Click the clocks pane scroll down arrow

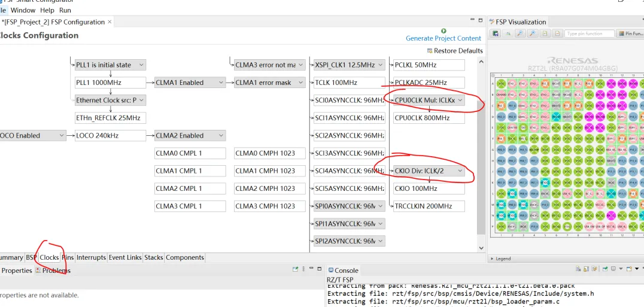(x=481, y=248)
